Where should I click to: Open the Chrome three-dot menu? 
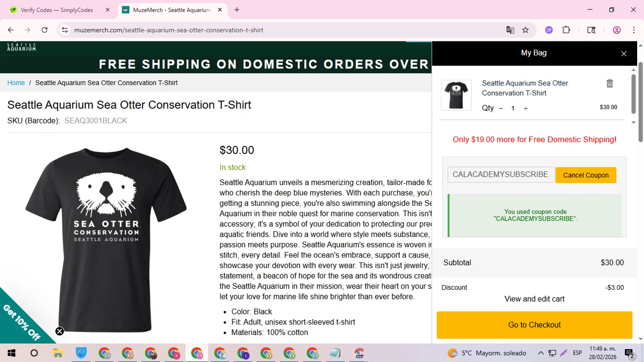click(x=634, y=30)
